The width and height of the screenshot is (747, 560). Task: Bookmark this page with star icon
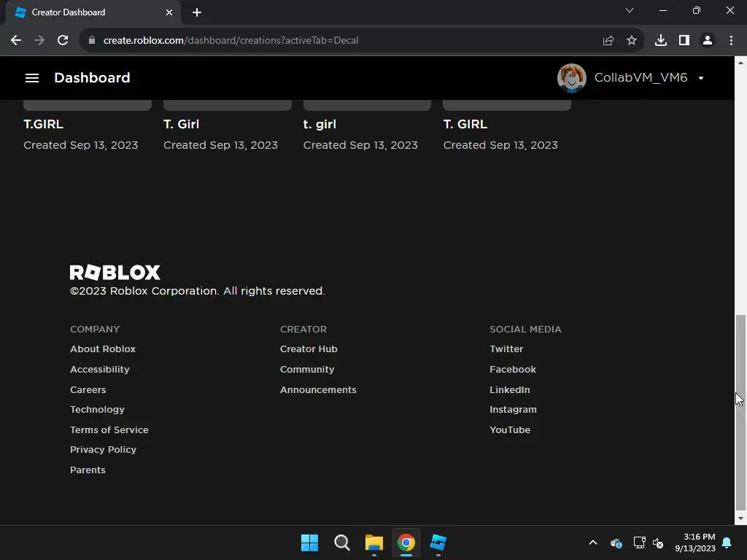(x=632, y=41)
